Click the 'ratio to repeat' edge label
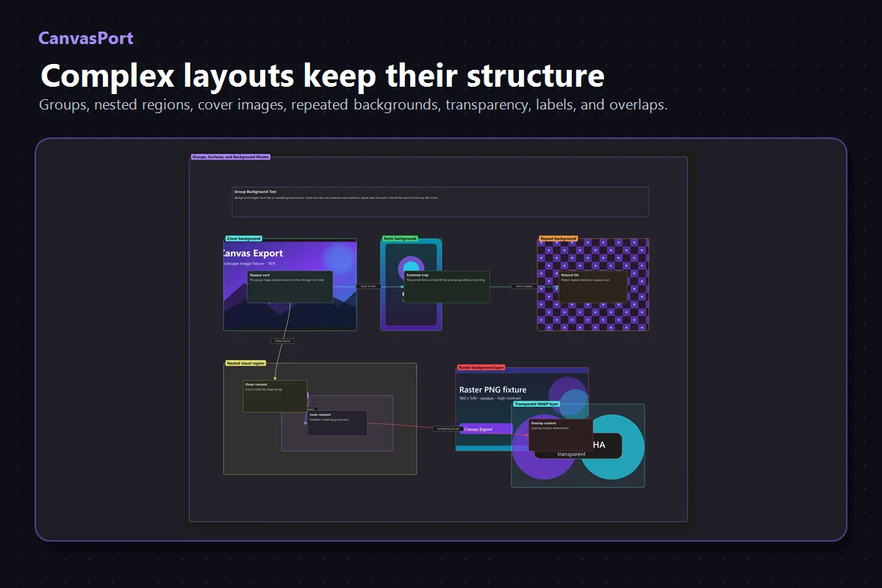 [x=524, y=287]
